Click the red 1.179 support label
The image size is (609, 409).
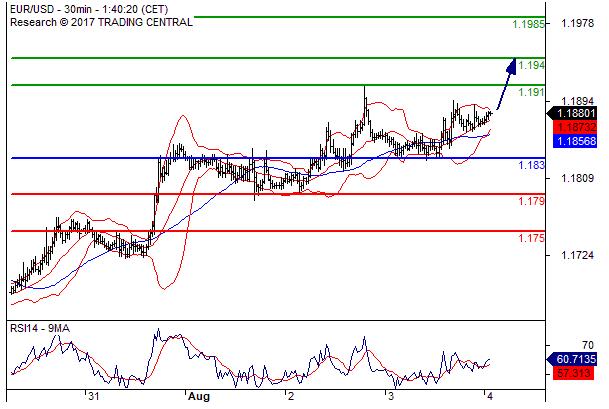531,201
